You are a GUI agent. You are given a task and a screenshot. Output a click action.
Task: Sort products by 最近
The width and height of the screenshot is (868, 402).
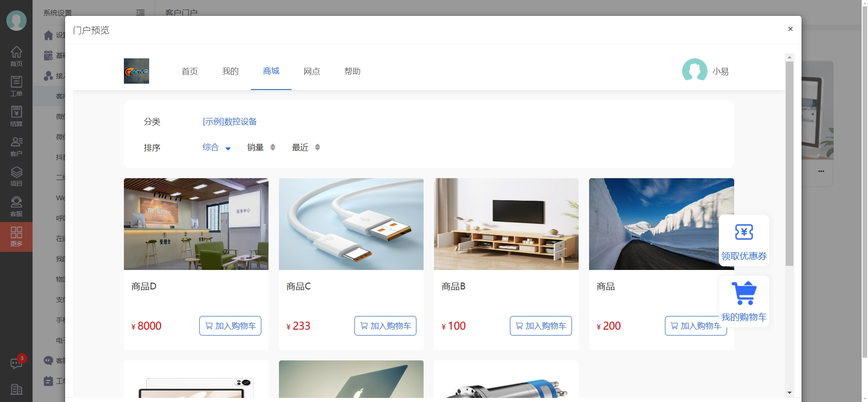[x=306, y=147]
